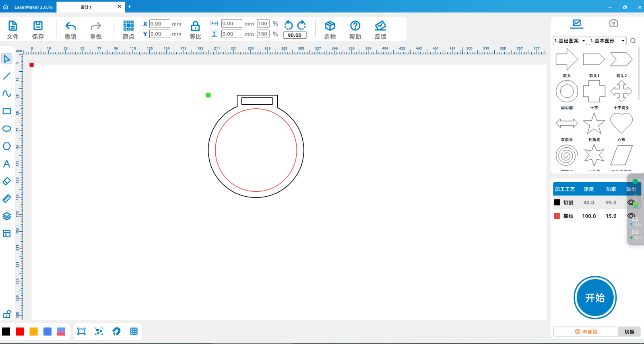
Task: Expand the 1.基础图案 dropdown
Action: tap(570, 41)
